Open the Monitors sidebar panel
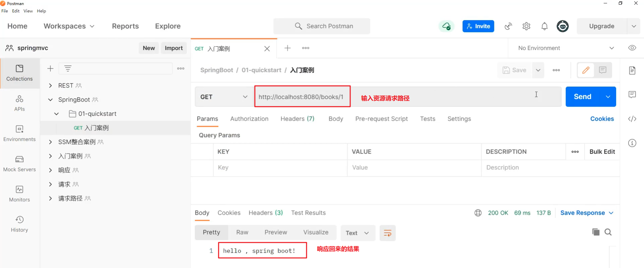The image size is (644, 268). [x=19, y=194]
